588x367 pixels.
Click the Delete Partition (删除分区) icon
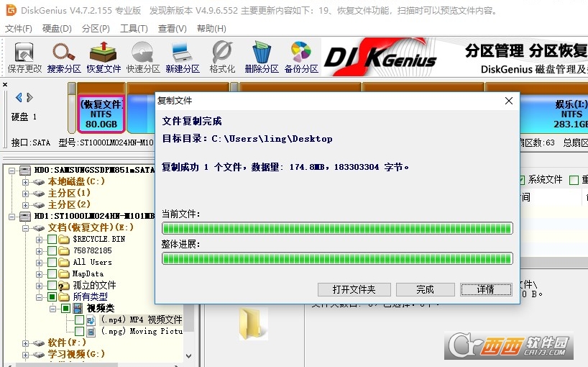(262, 58)
